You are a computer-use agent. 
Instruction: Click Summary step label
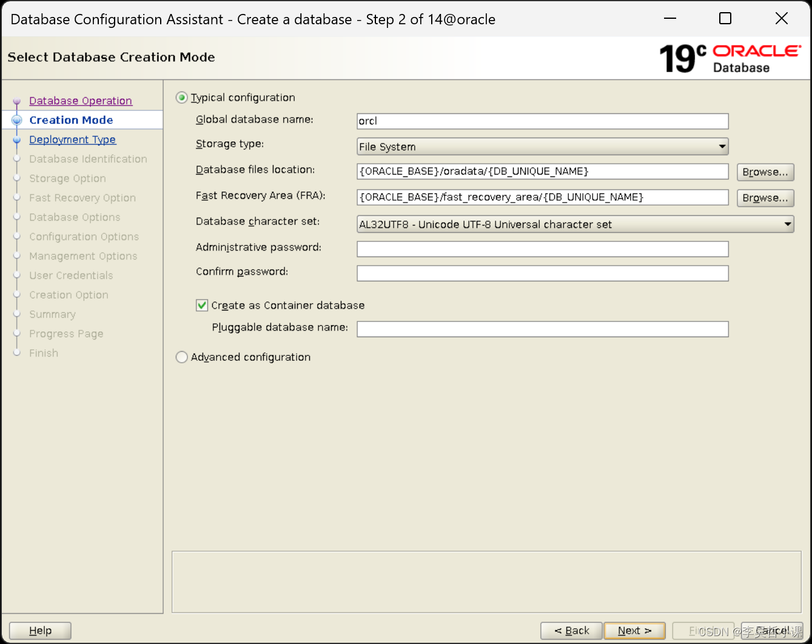tap(52, 314)
